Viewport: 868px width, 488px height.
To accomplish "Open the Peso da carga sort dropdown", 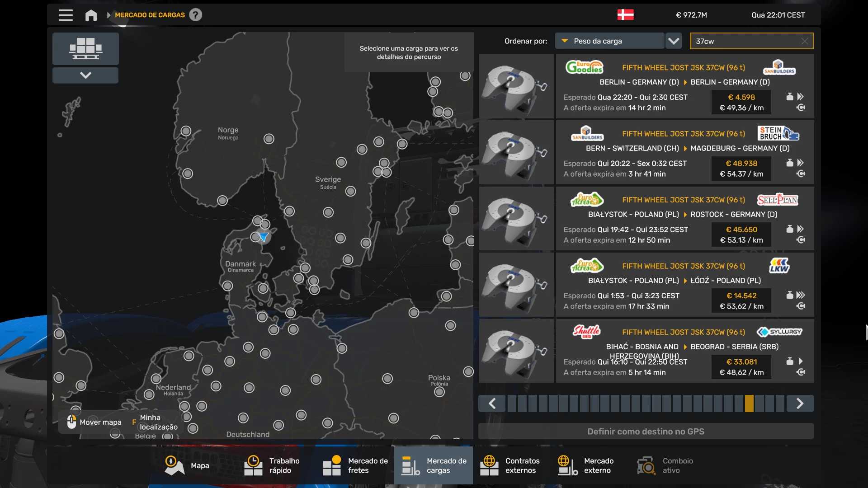I will click(609, 41).
